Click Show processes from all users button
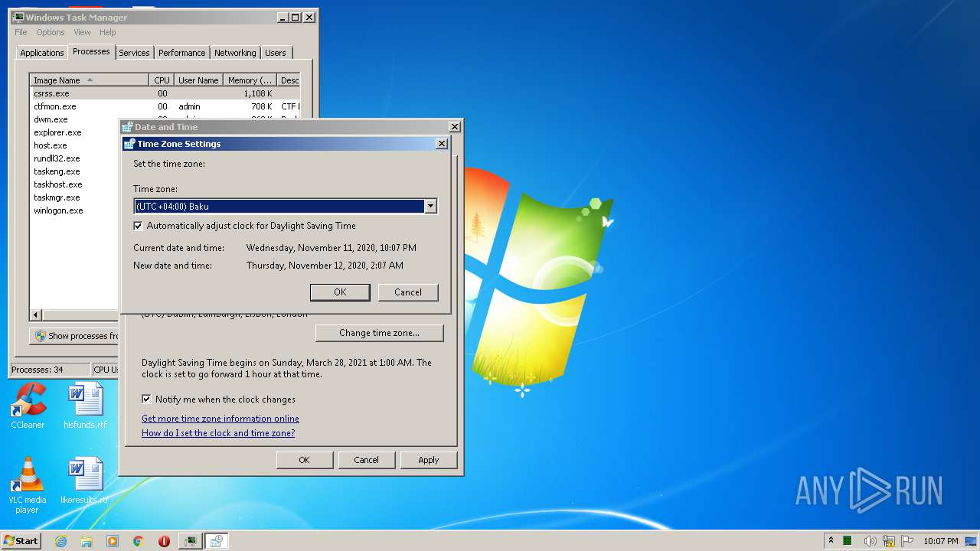The image size is (980, 551). pos(74,336)
